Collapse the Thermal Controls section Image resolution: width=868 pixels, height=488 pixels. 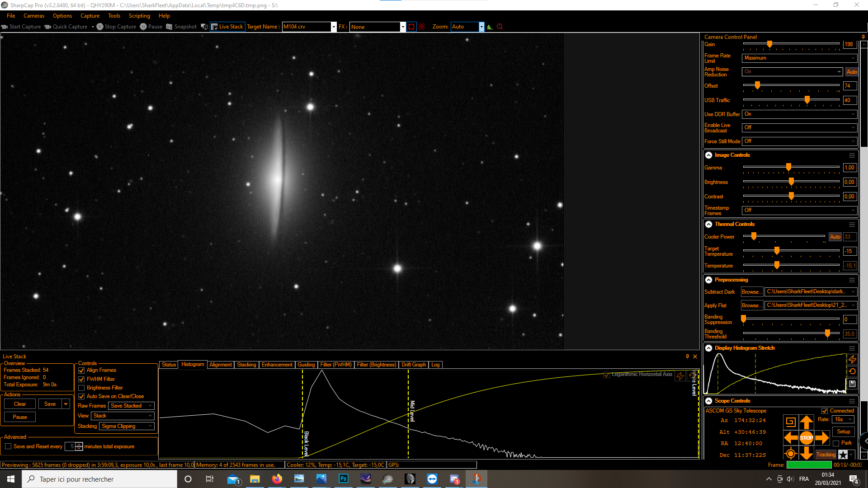708,224
